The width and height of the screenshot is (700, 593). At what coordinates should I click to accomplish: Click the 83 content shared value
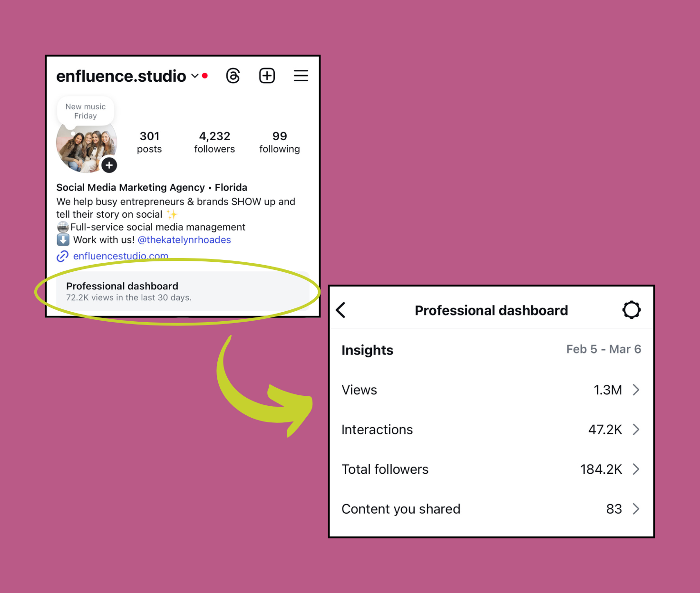[614, 509]
